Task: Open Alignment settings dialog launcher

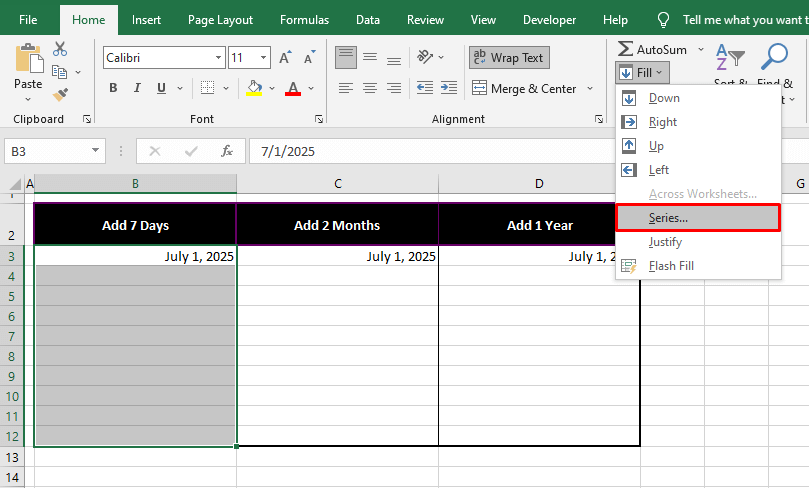Action: pos(598,119)
